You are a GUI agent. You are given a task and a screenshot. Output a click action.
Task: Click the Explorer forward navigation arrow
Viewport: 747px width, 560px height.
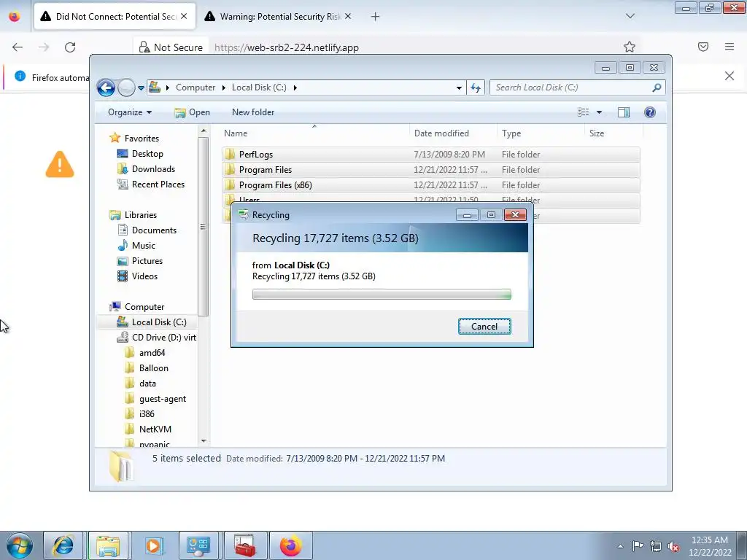pyautogui.click(x=126, y=87)
